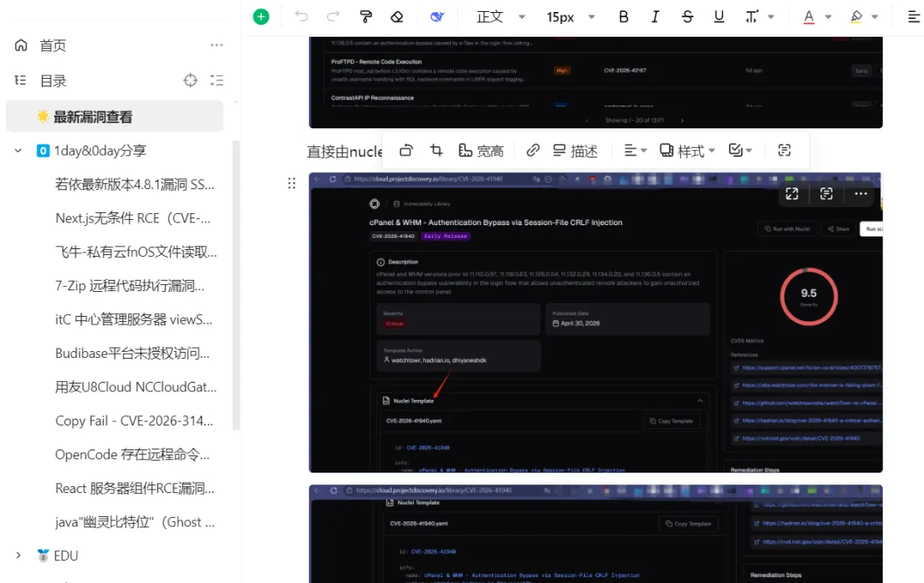Select the 目录 table of contents entry

53,80
